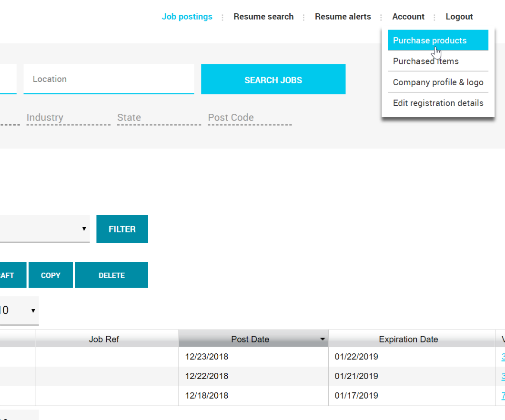The image size is (505, 420).
Task: Click the Post Date sort arrow
Action: coord(322,339)
